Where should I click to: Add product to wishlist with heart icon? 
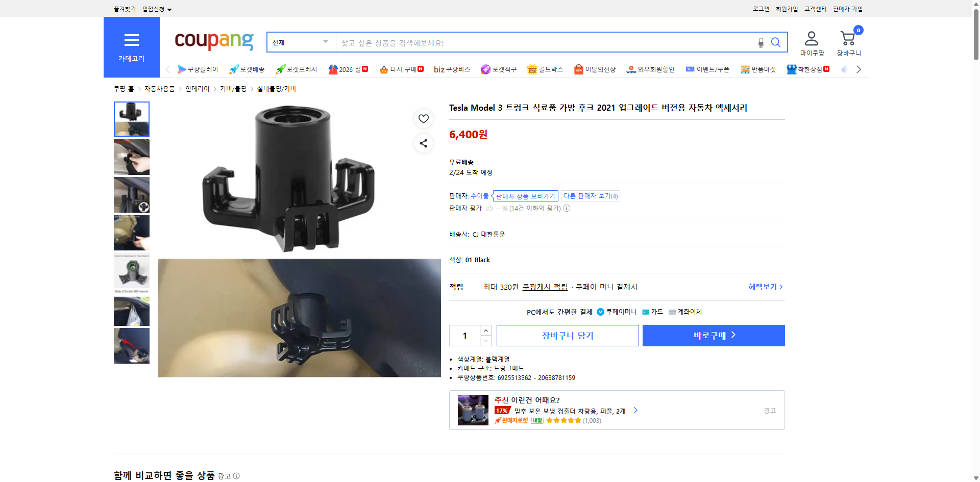tap(423, 118)
